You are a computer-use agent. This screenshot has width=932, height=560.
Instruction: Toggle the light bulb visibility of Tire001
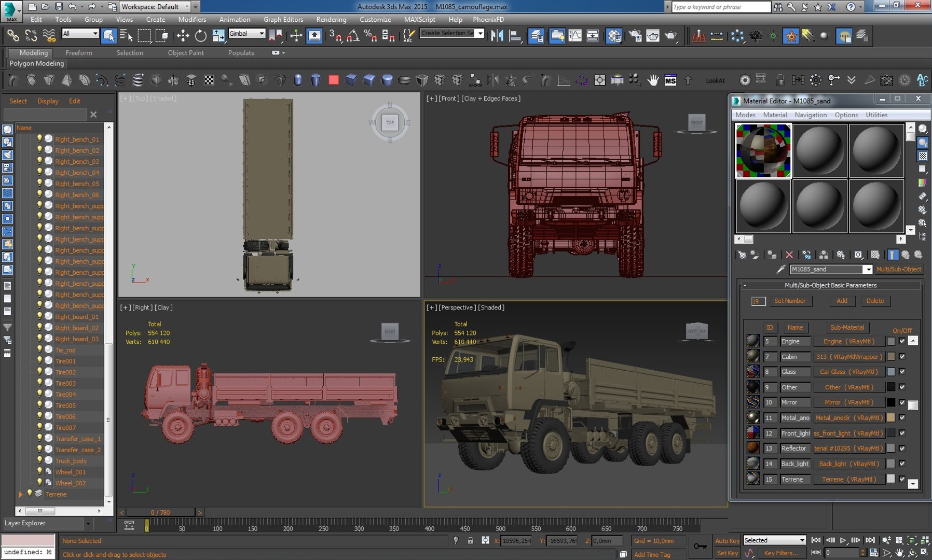tap(39, 360)
